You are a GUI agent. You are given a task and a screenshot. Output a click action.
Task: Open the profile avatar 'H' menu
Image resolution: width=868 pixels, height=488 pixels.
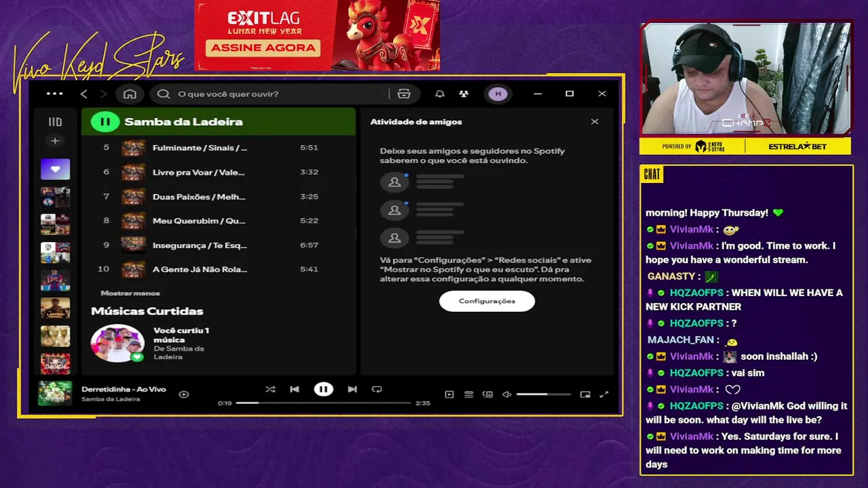(x=498, y=94)
